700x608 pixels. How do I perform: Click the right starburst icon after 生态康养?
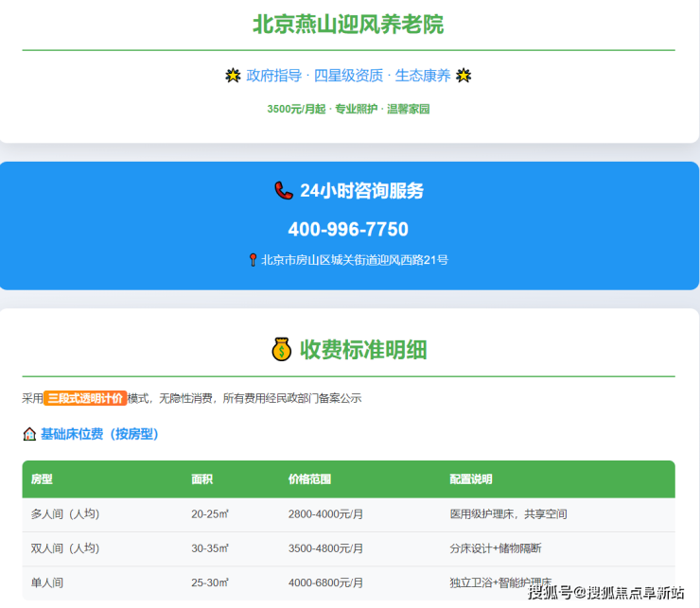click(464, 76)
